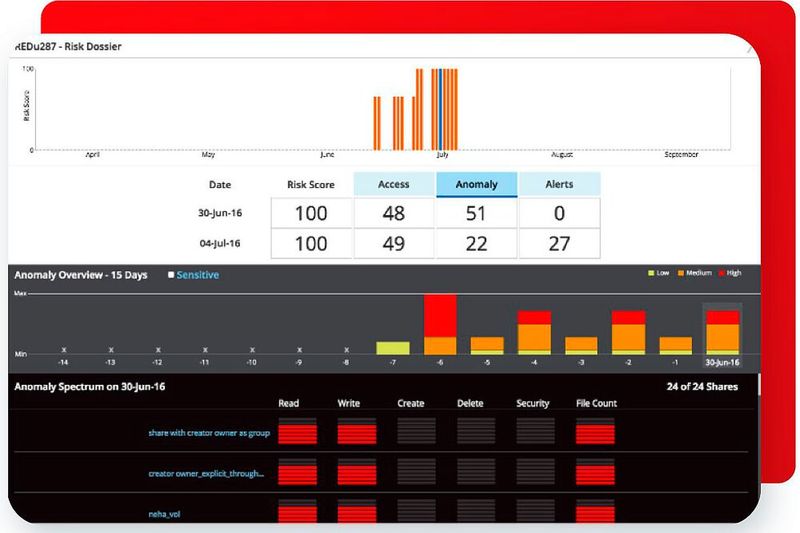Click File Count indicator for neha_vol
800x533 pixels.
[596, 513]
